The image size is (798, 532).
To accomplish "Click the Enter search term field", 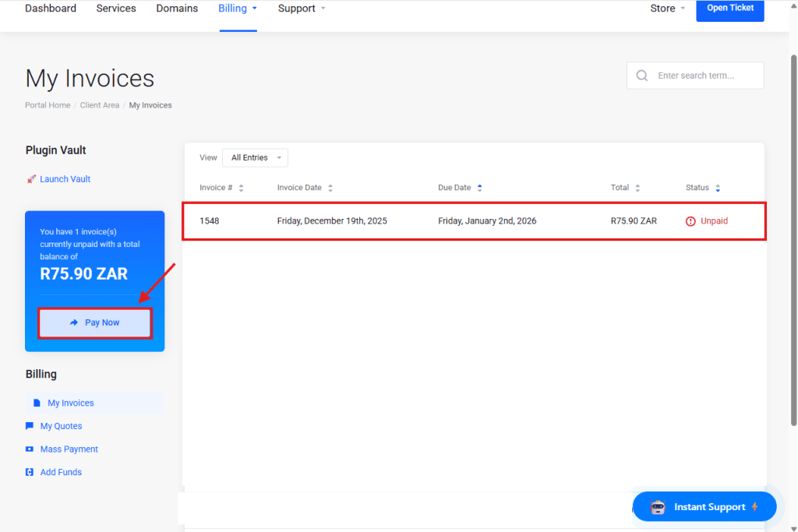I will point(705,76).
